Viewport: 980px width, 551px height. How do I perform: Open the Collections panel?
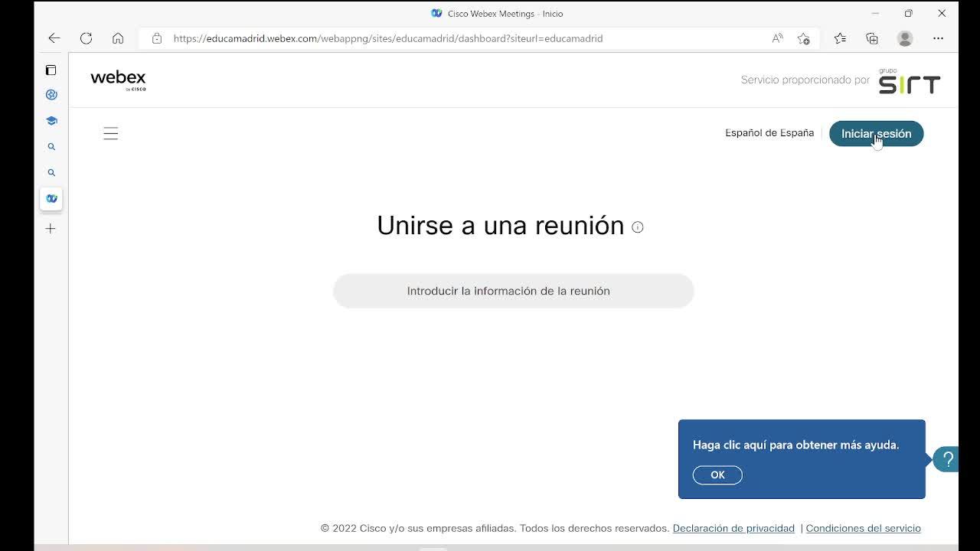pos(872,38)
